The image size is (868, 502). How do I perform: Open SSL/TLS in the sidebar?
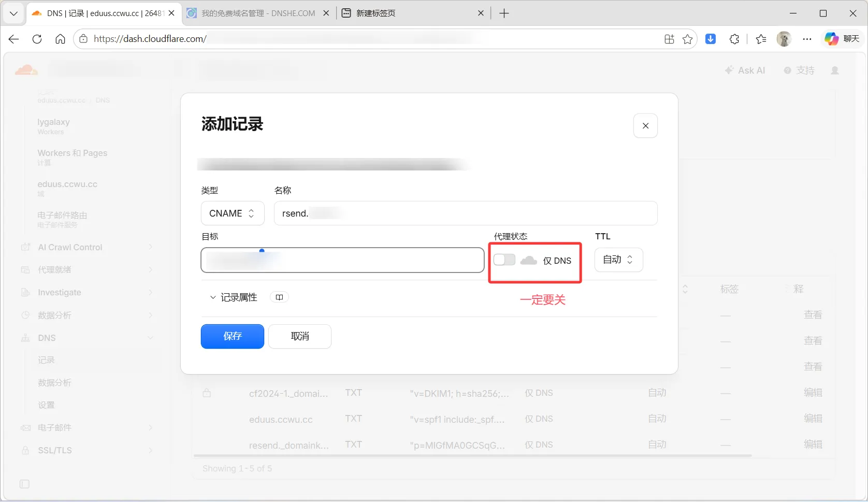(x=87, y=450)
